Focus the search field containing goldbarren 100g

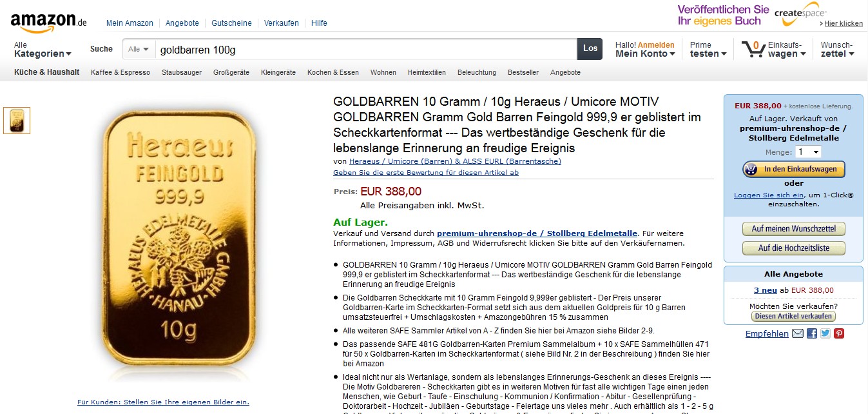point(366,49)
